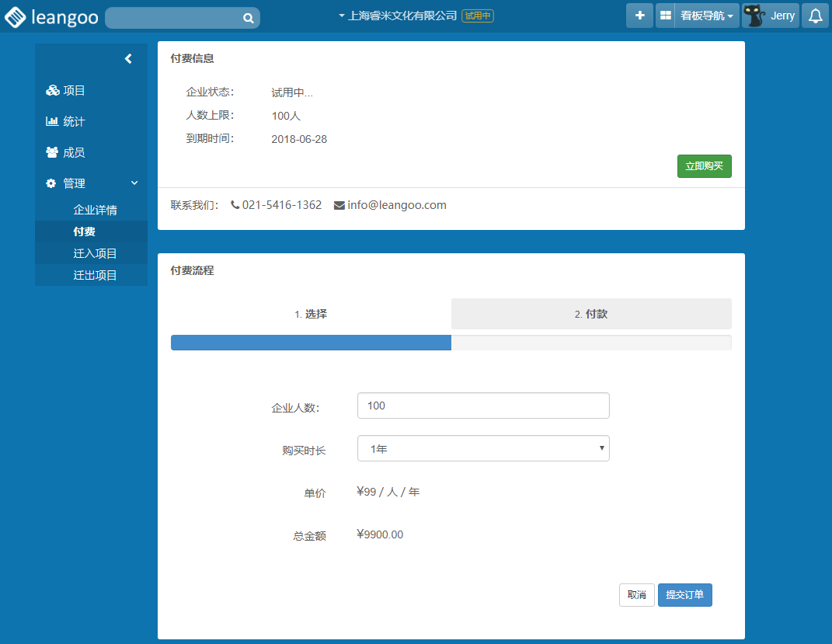Open 项目 in the sidebar

click(74, 91)
